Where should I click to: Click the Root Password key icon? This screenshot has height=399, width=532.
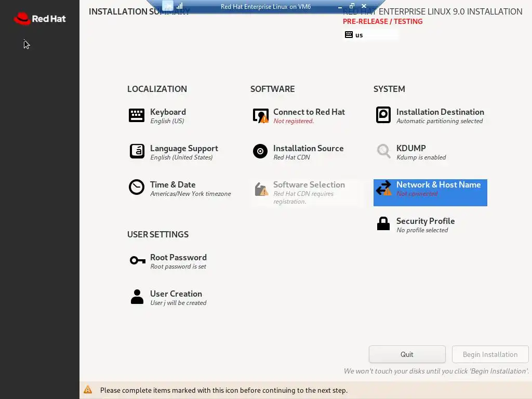coord(137,260)
